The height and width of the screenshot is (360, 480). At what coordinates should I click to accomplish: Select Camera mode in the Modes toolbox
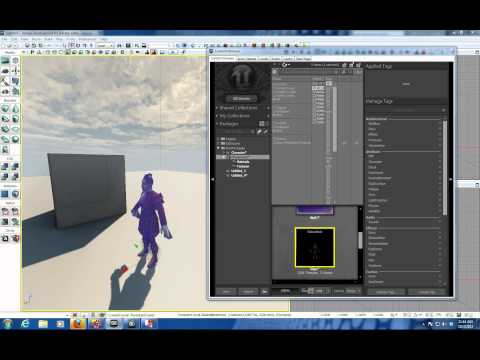(x=5, y=61)
